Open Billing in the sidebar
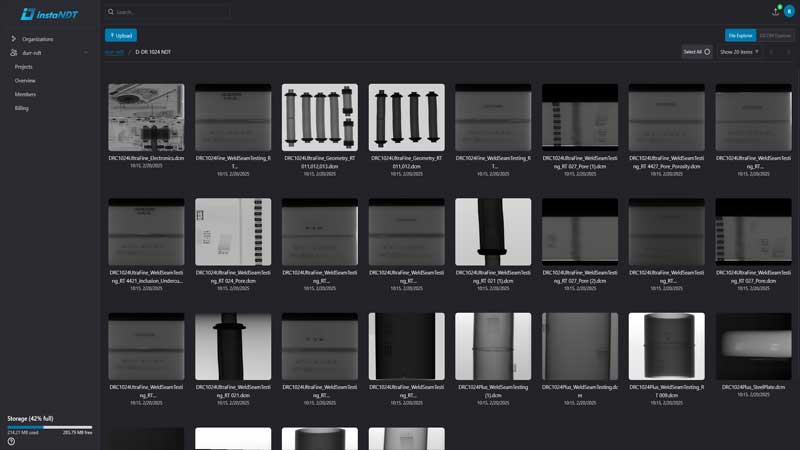 pyautogui.click(x=22, y=108)
